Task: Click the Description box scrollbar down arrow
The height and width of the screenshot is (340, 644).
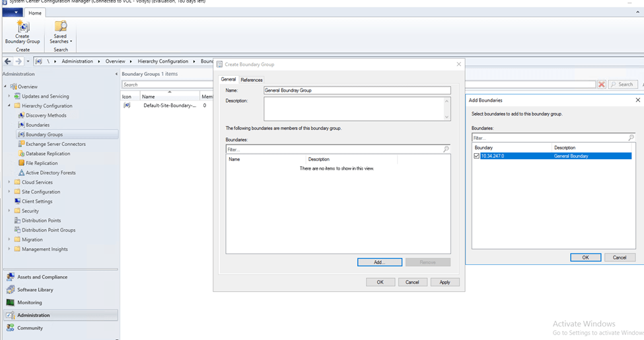Action: (447, 117)
